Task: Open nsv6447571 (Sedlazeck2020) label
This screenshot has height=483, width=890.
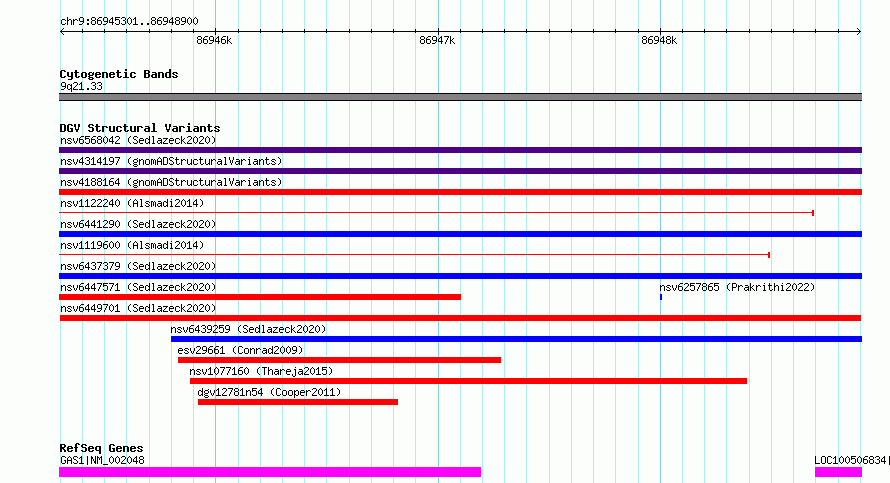Action: tap(138, 287)
